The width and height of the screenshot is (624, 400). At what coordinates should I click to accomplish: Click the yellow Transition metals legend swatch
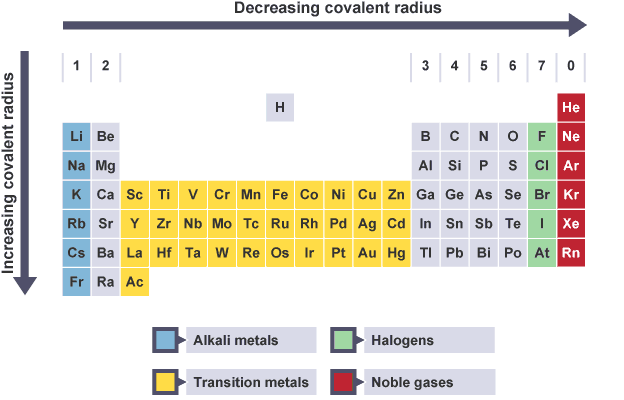(x=167, y=382)
